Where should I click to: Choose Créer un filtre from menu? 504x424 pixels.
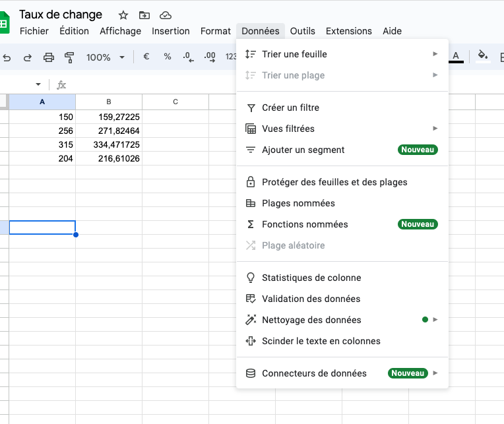342,107
